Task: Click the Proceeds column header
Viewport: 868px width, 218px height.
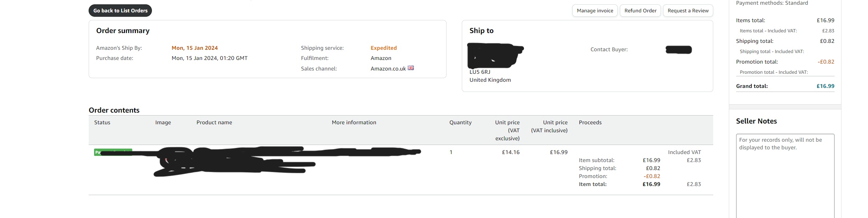Action: click(x=590, y=122)
